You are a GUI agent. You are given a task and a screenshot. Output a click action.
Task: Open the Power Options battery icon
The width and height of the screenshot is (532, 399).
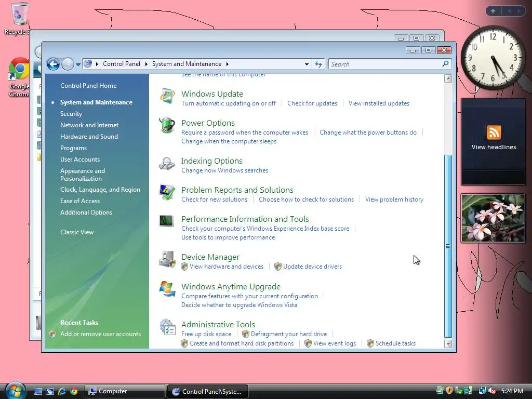pos(167,125)
